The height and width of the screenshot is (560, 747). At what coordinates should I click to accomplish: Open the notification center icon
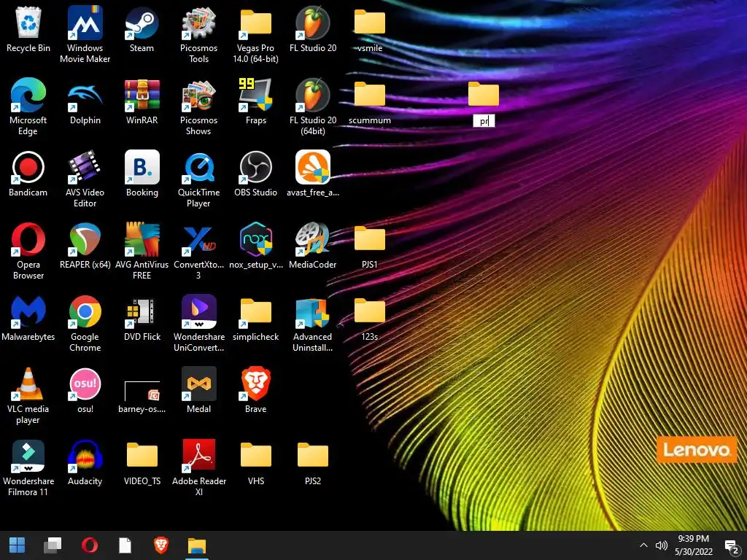click(x=731, y=545)
